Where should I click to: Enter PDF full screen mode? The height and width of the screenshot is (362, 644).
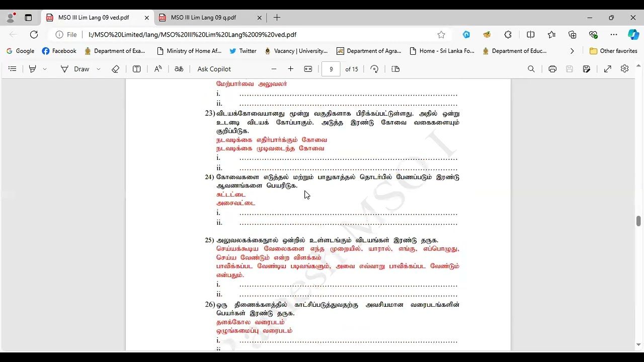click(x=607, y=69)
